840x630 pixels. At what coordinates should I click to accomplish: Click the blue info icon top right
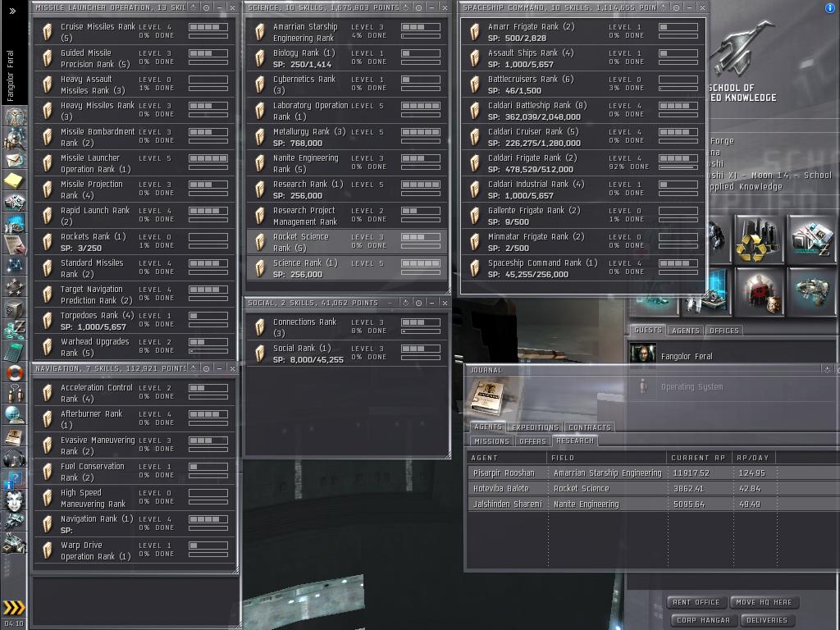tap(830, 7)
